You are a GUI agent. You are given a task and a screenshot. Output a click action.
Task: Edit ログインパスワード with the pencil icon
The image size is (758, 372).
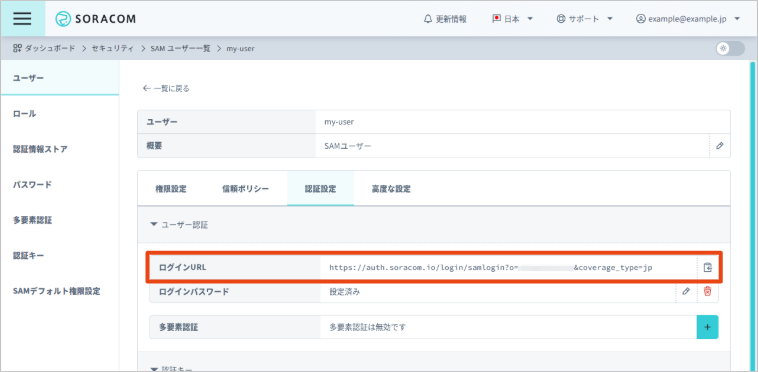coord(686,291)
